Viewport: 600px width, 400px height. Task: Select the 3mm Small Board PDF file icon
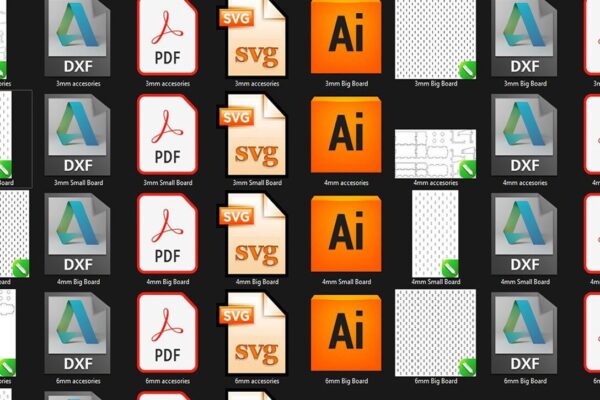pos(168,134)
